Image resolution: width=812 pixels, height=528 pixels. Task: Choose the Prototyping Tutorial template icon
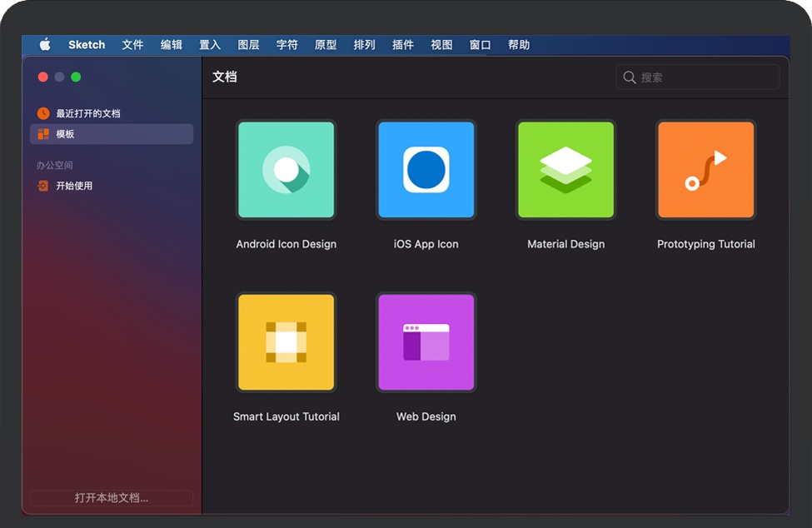point(705,170)
